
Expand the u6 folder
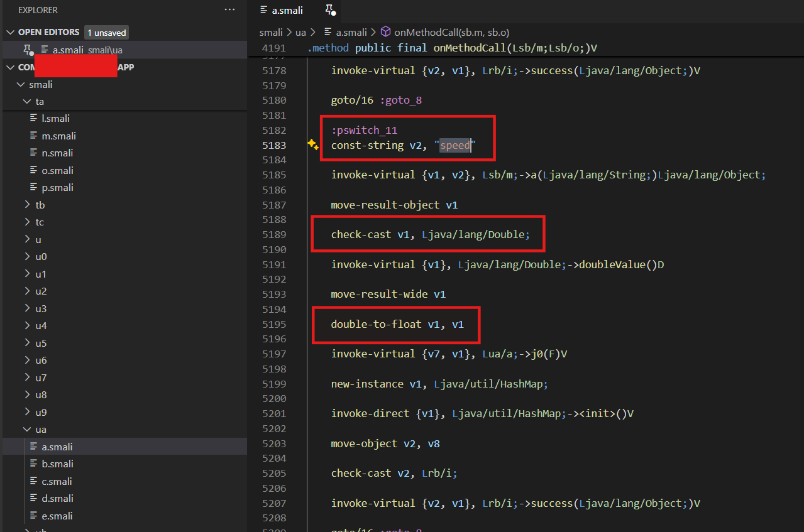click(x=27, y=361)
